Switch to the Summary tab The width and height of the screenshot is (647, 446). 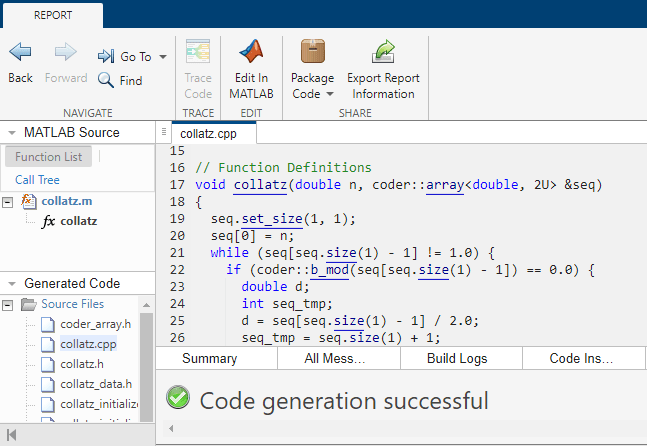(x=209, y=358)
